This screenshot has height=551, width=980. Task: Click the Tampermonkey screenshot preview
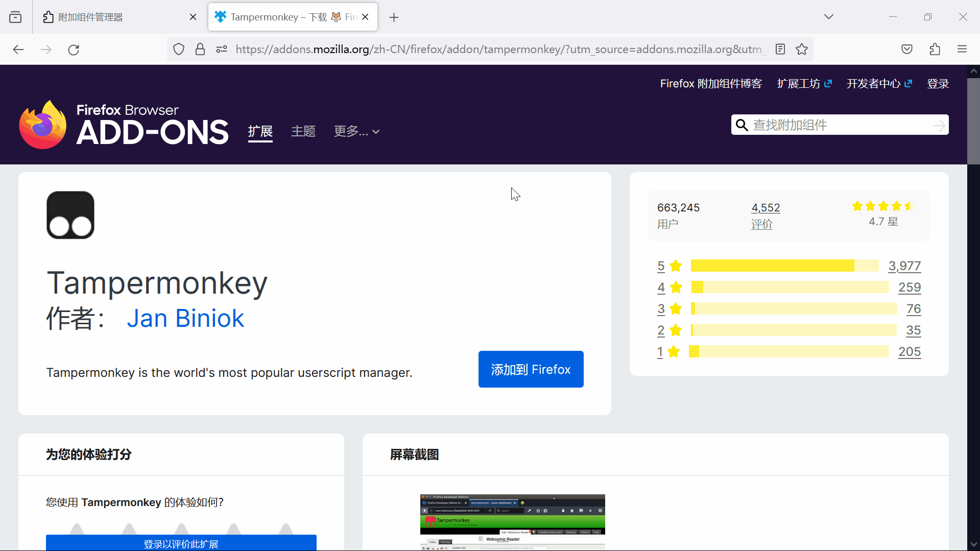512,522
